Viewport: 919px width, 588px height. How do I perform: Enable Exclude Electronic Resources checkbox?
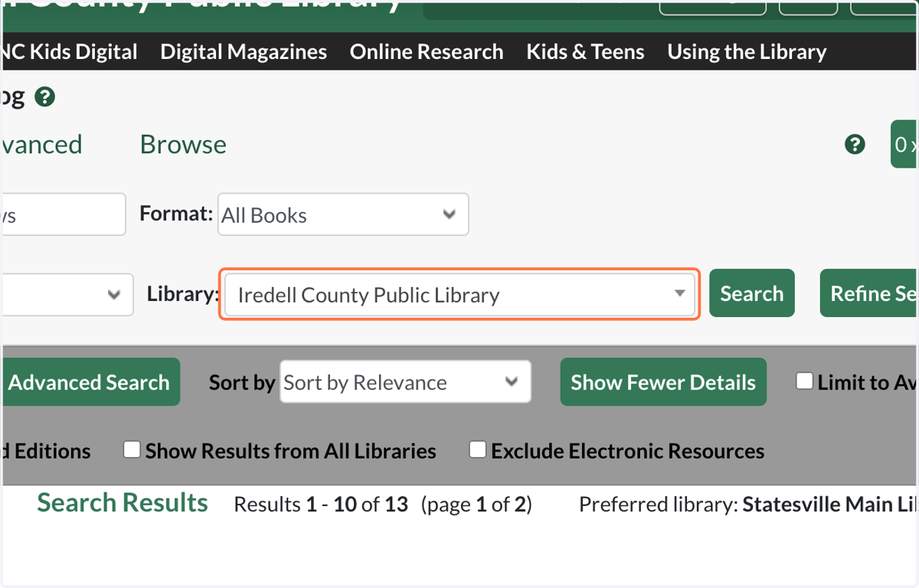(478, 450)
